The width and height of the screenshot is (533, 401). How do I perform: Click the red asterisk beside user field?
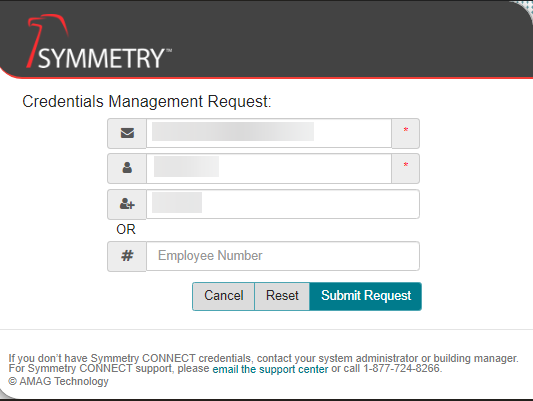(406, 165)
